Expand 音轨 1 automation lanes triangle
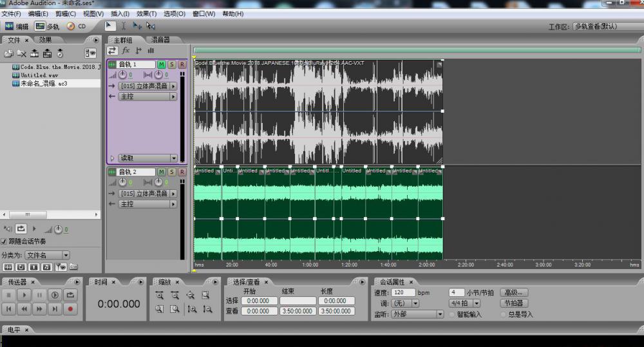Screen dimensions: 644x347 (x=112, y=158)
